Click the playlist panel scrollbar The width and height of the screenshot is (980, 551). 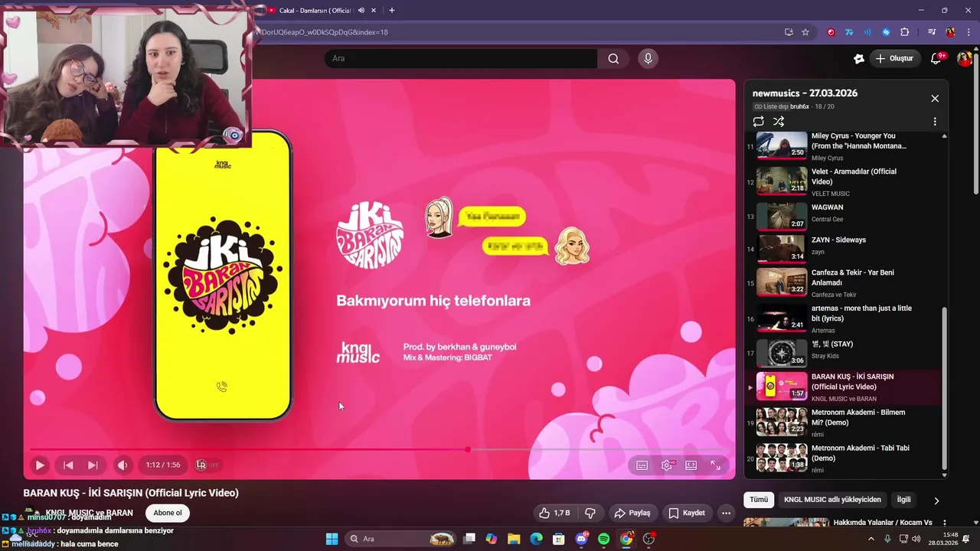tap(944, 387)
